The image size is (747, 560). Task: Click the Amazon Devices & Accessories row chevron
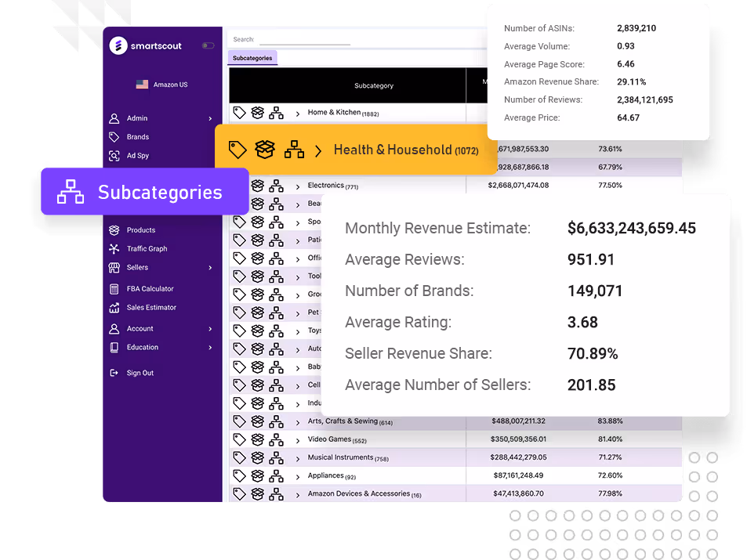[x=298, y=495]
